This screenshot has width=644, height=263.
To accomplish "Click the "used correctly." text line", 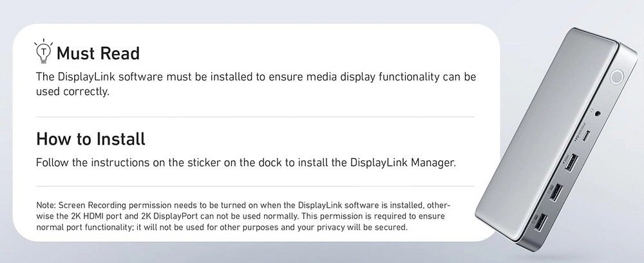I will coord(73,93).
